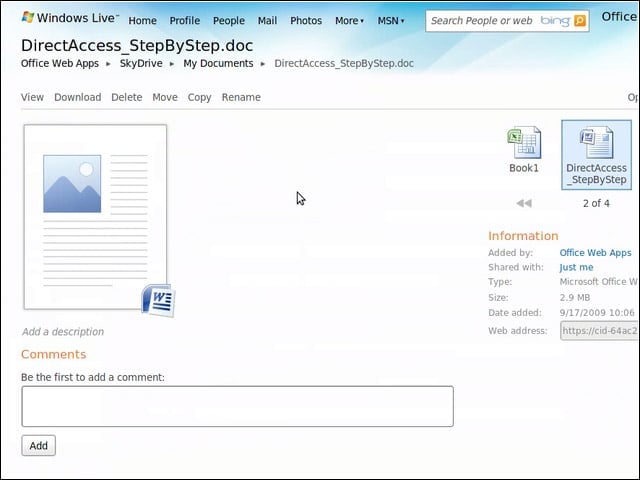
Task: Click the Rename command
Action: coord(241,97)
